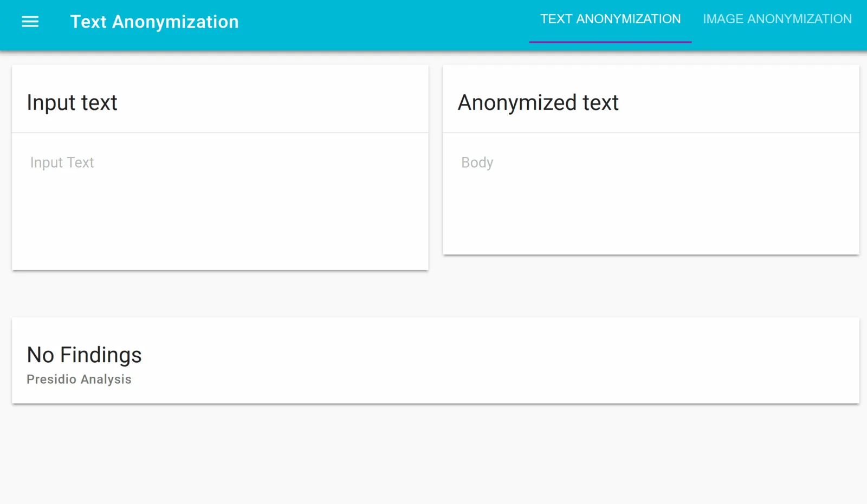Switch to the Image Anonymization tab
The image size is (867, 504).
coord(777,19)
